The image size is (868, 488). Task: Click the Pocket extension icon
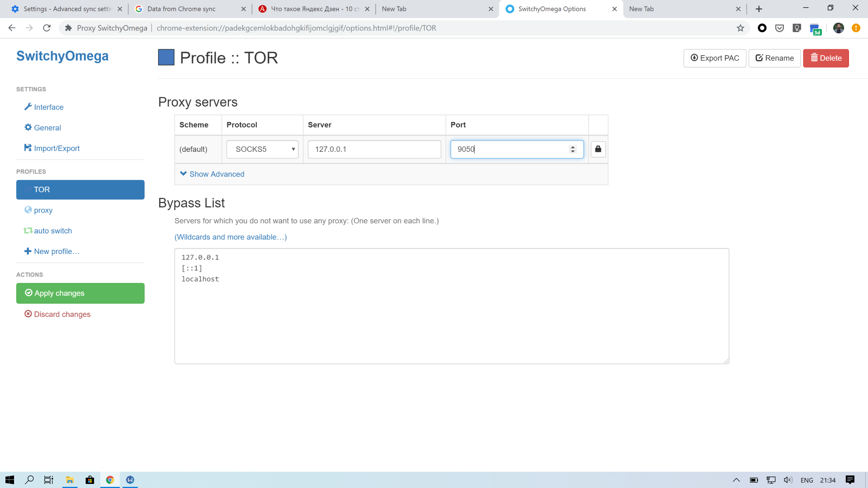pyautogui.click(x=779, y=28)
